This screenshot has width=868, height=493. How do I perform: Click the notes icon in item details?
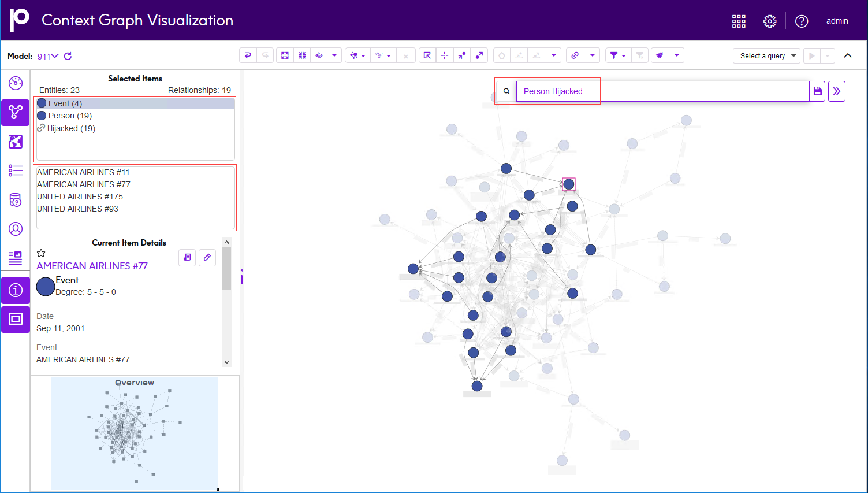pyautogui.click(x=187, y=258)
